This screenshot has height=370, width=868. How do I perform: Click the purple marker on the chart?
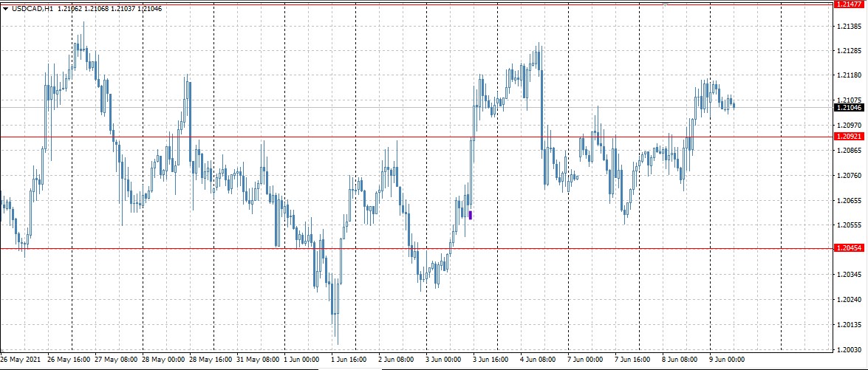point(471,215)
